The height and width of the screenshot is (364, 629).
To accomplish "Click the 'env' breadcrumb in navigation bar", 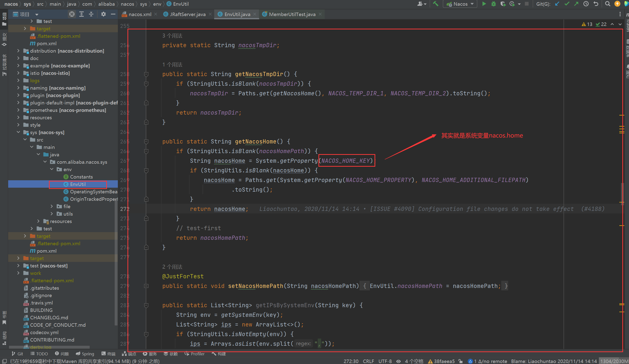I will click(x=157, y=4).
